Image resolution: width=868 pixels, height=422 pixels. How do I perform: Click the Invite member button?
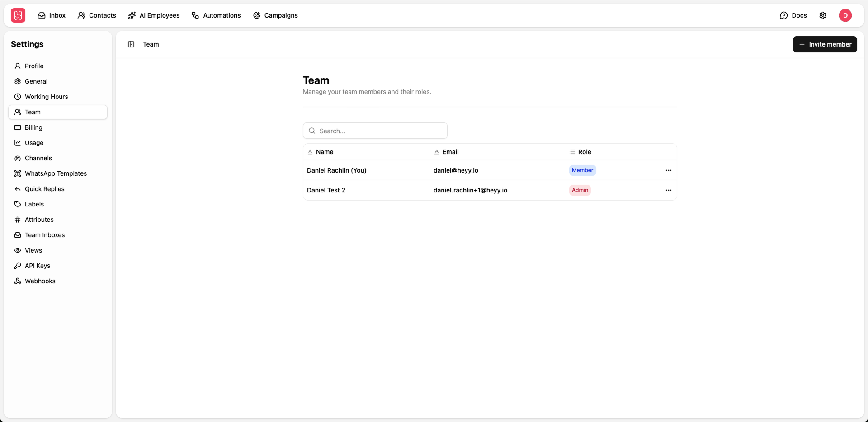coord(825,44)
